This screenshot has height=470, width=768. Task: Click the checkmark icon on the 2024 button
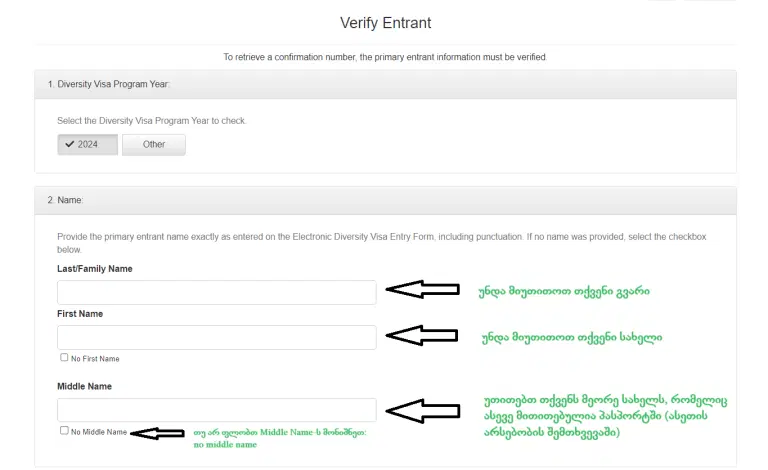(69, 145)
